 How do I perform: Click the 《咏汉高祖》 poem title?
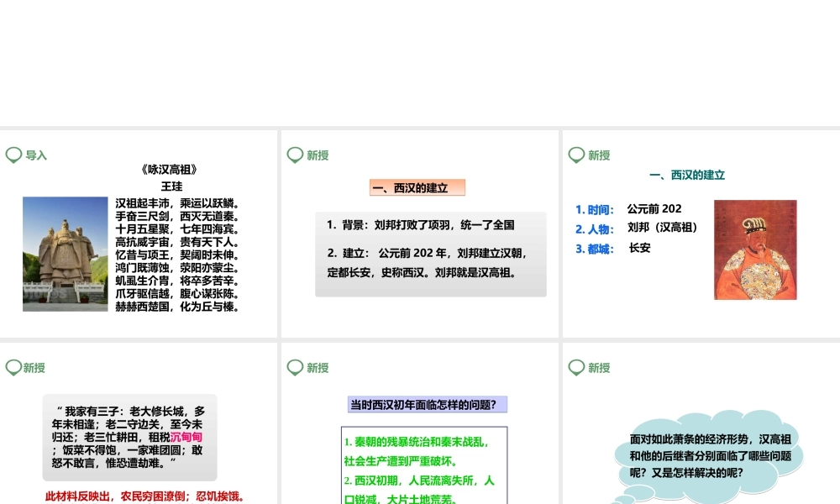point(170,170)
